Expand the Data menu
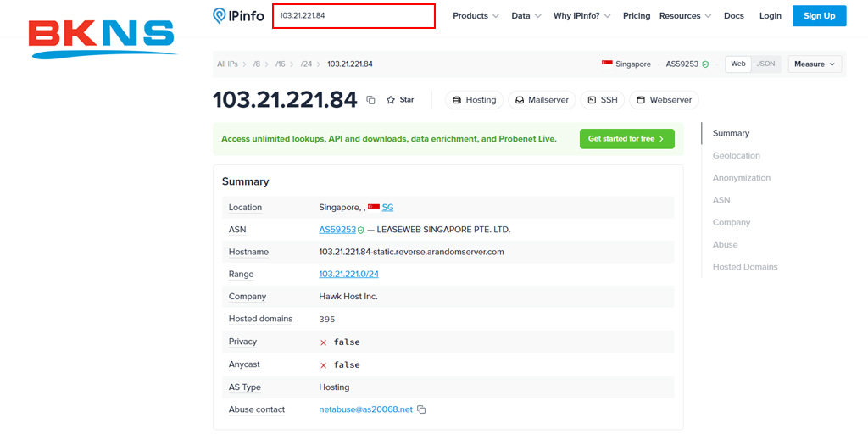Image resolution: width=868 pixels, height=434 pixels. pos(526,16)
